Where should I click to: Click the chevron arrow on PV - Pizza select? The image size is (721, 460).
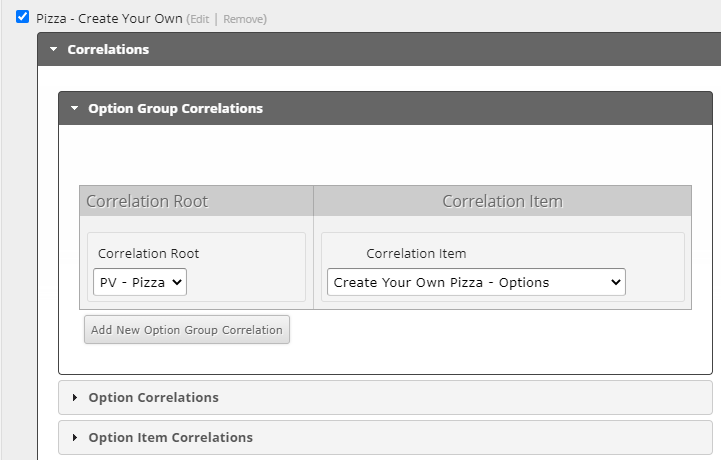click(x=177, y=282)
